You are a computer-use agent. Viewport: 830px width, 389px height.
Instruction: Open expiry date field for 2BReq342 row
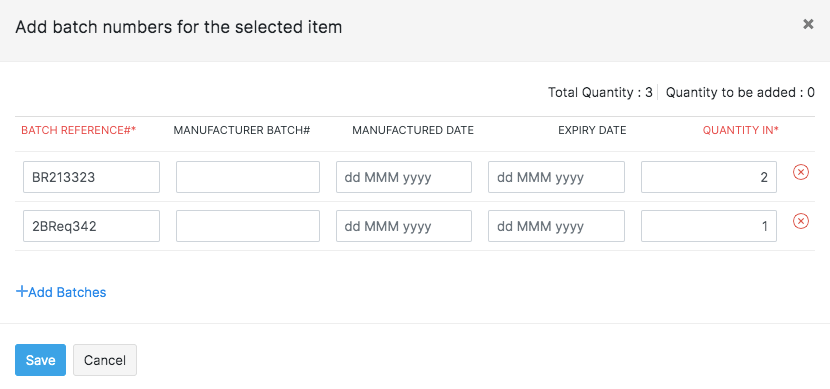556,226
